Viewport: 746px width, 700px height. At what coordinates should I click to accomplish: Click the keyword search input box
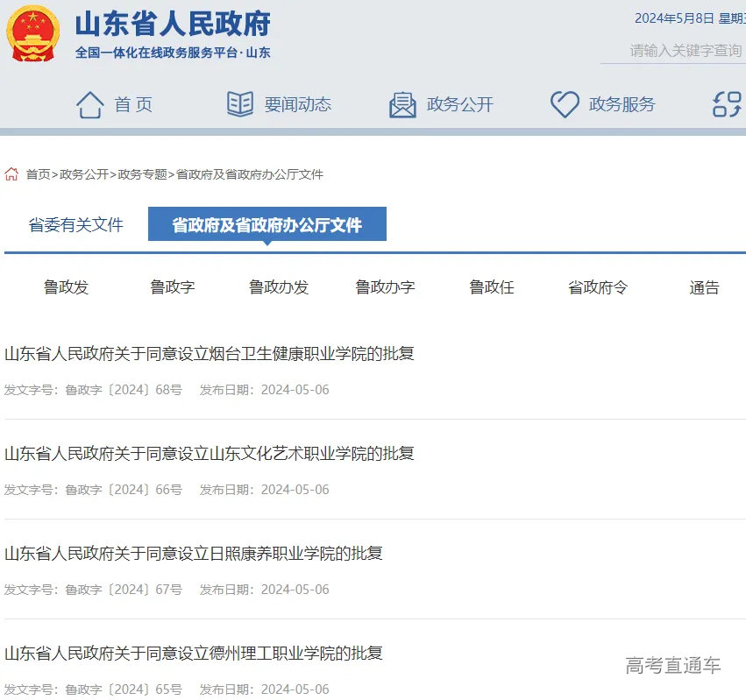(684, 52)
